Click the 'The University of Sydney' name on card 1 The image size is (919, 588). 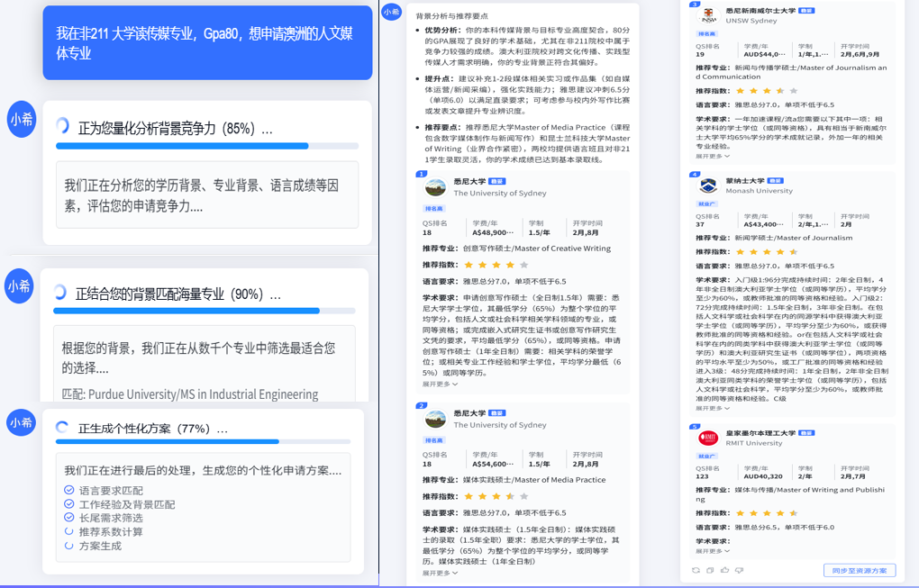click(500, 193)
